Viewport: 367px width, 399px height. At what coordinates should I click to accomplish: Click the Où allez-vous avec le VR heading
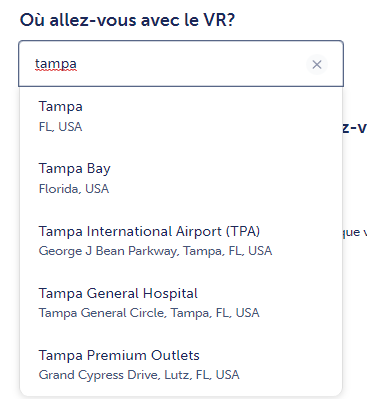(127, 20)
